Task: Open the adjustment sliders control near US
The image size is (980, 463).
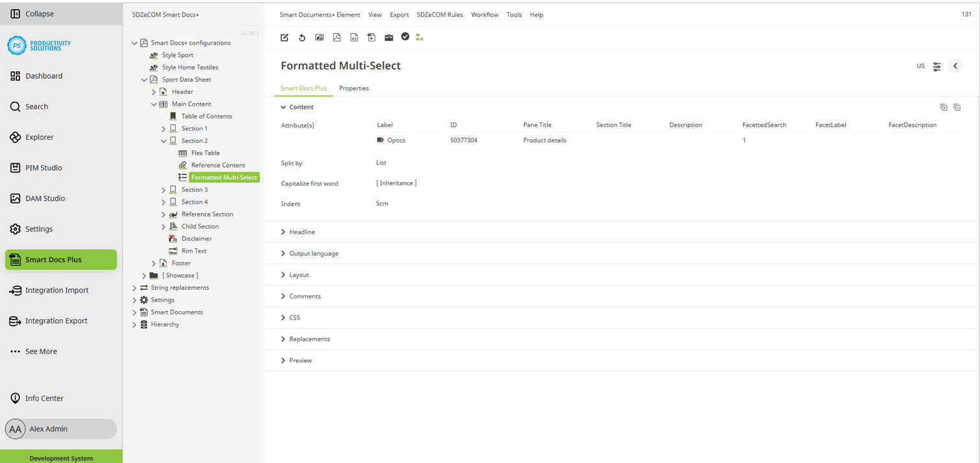Action: click(x=937, y=65)
